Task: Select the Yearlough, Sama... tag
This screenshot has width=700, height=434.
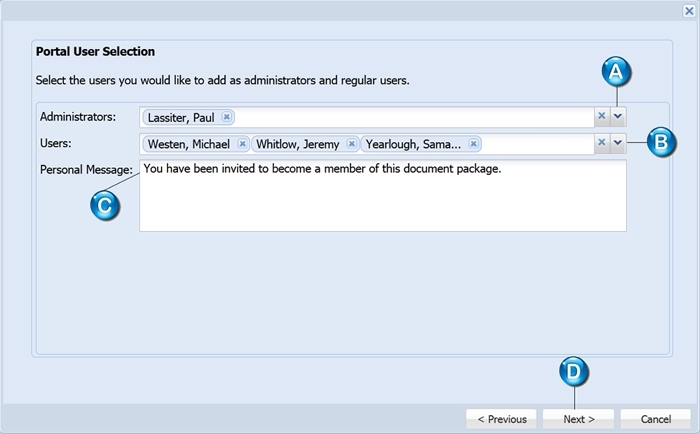Action: [x=413, y=144]
